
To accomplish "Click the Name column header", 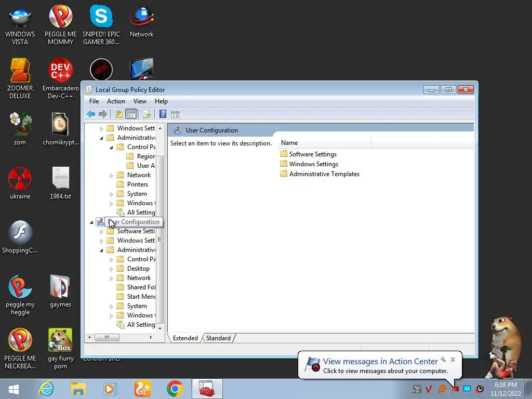I will tap(325, 143).
